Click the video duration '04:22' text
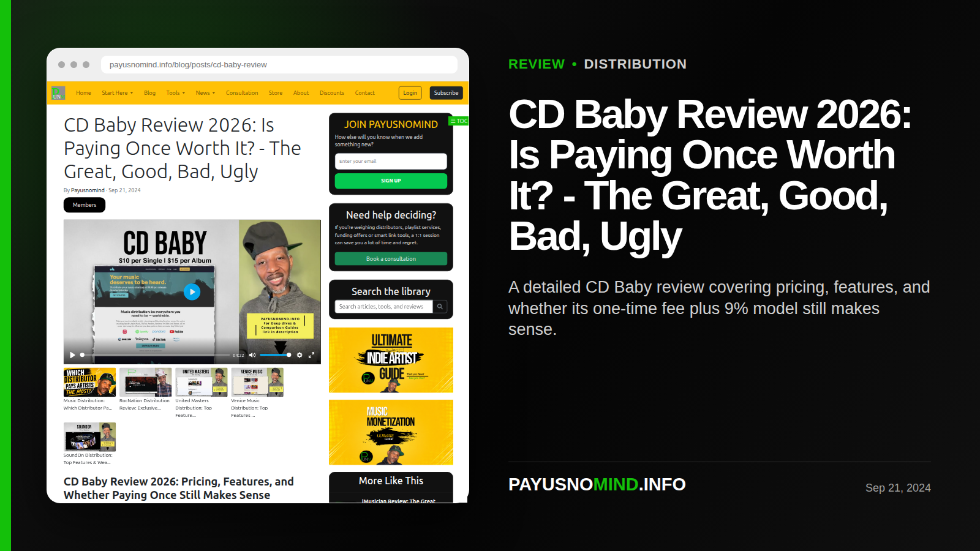The height and width of the screenshot is (551, 980). coord(238,355)
